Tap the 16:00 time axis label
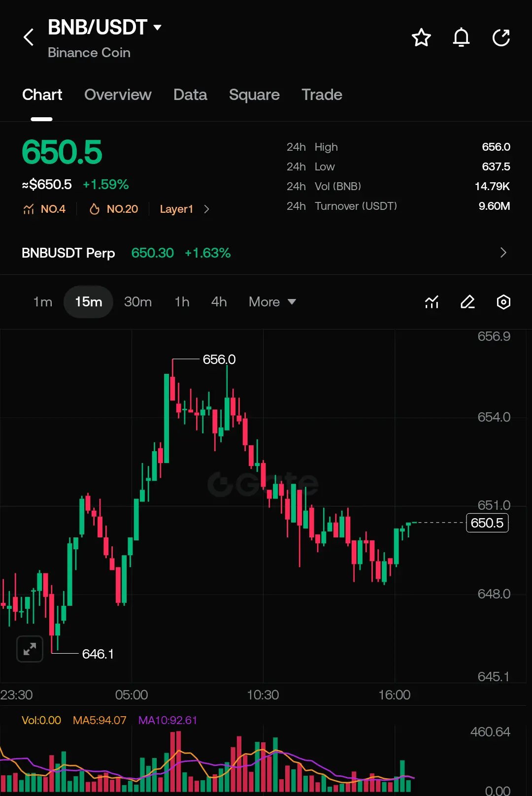 pyautogui.click(x=394, y=695)
